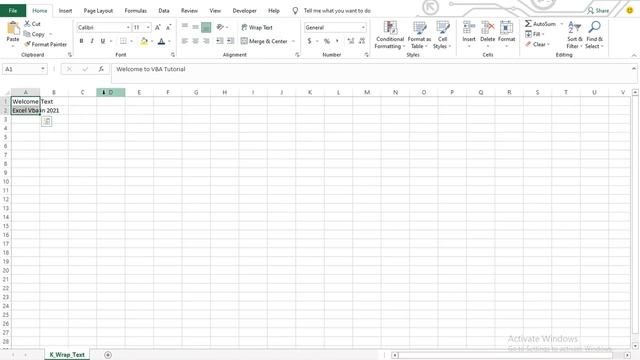Click the Cut scissors icon

pyautogui.click(x=27, y=24)
